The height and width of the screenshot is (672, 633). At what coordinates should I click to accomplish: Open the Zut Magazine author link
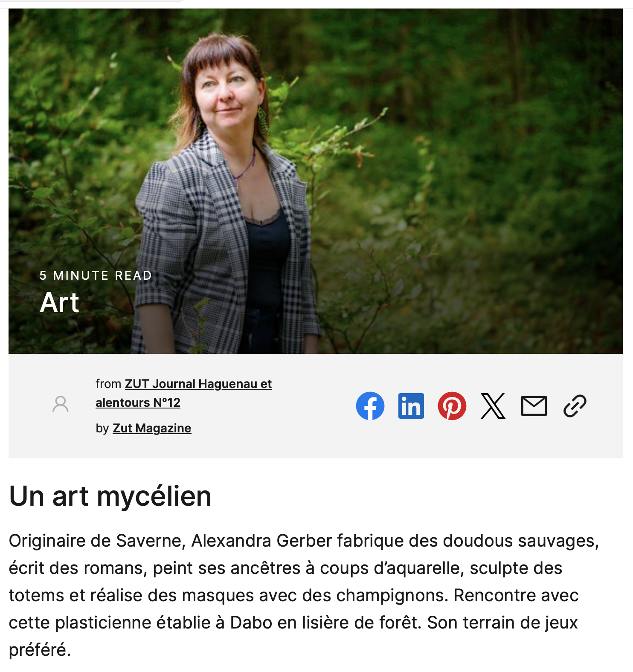(152, 428)
